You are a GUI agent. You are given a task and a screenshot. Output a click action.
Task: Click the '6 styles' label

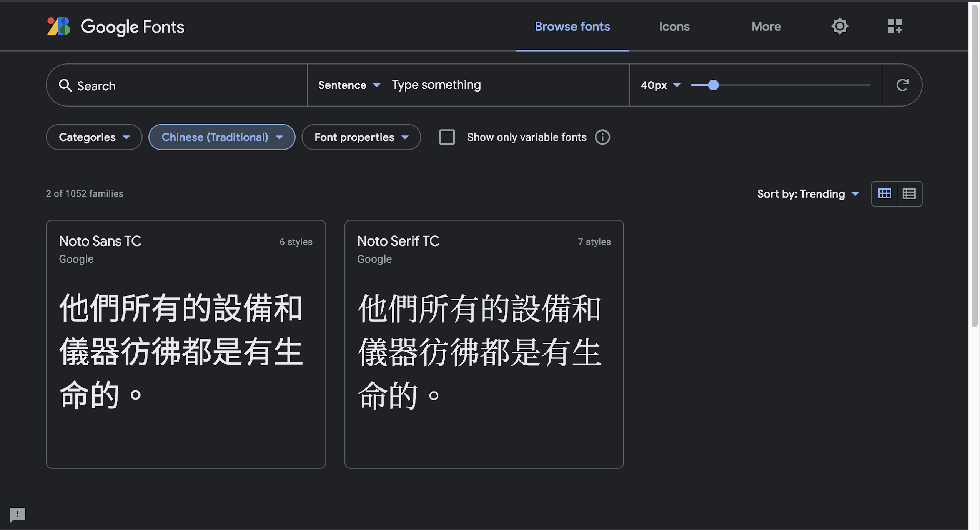pyautogui.click(x=296, y=242)
